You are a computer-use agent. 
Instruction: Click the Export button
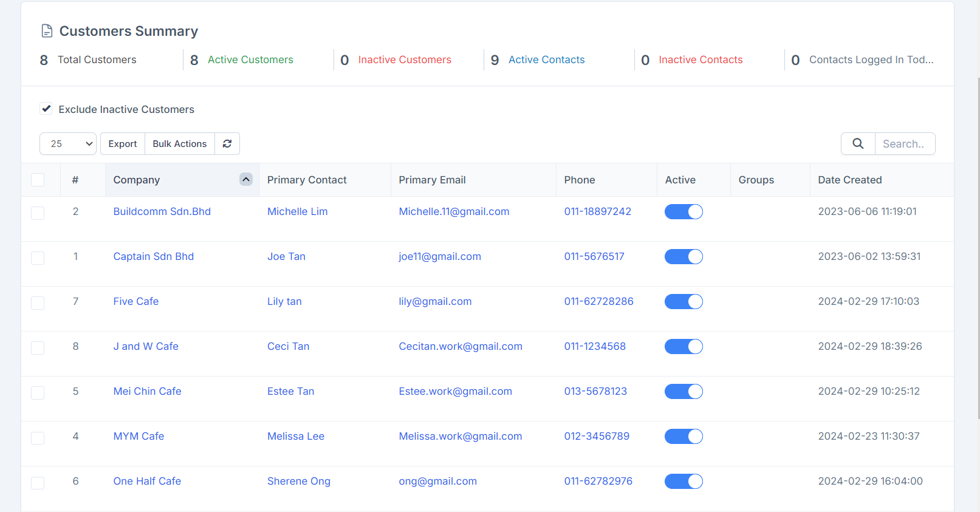(x=123, y=144)
